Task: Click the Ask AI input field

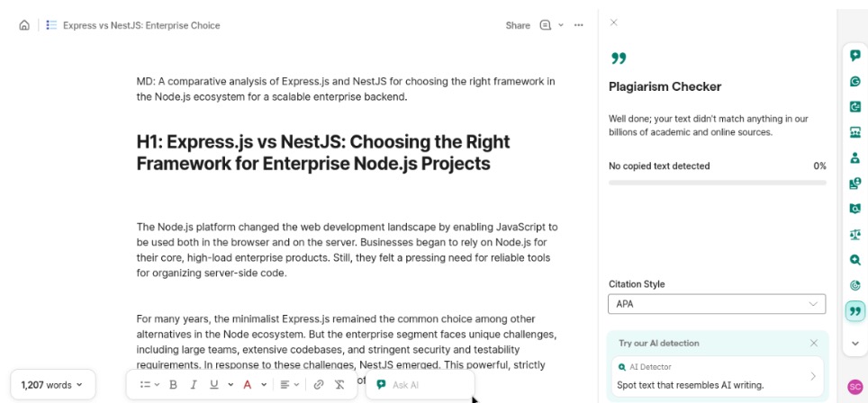Action: pos(420,385)
